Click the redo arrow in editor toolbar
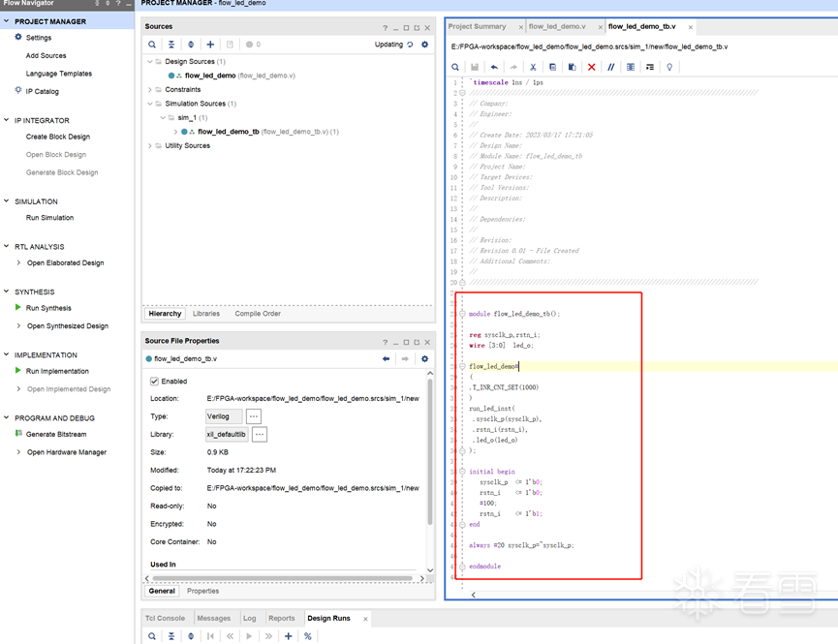Screen dimensions: 838x644 [x=513, y=67]
